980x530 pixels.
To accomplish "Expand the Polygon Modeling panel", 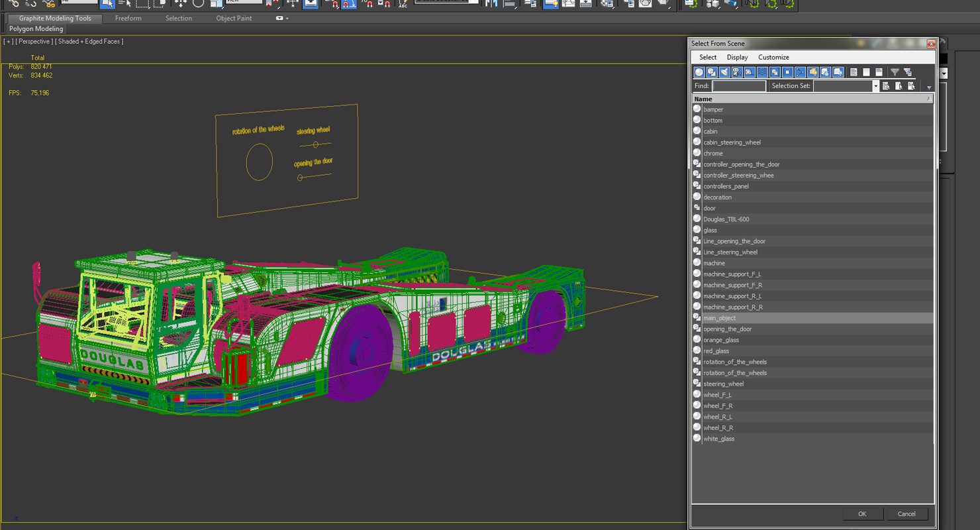I will tap(36, 29).
